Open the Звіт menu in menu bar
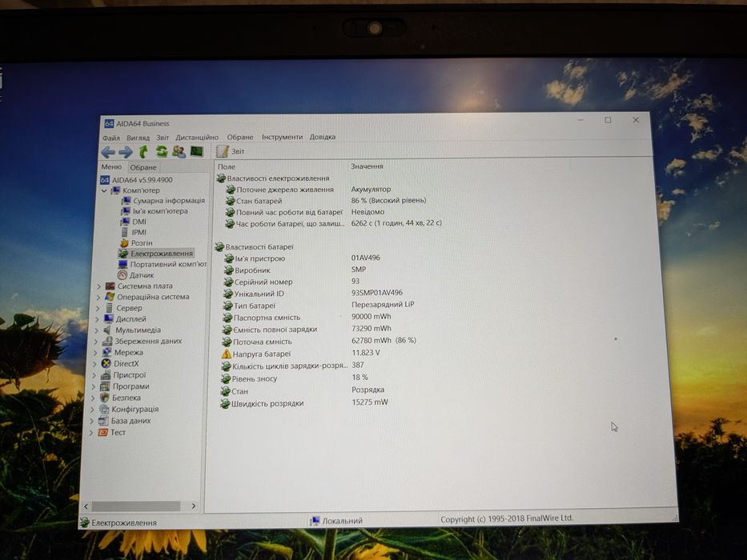 click(x=163, y=138)
